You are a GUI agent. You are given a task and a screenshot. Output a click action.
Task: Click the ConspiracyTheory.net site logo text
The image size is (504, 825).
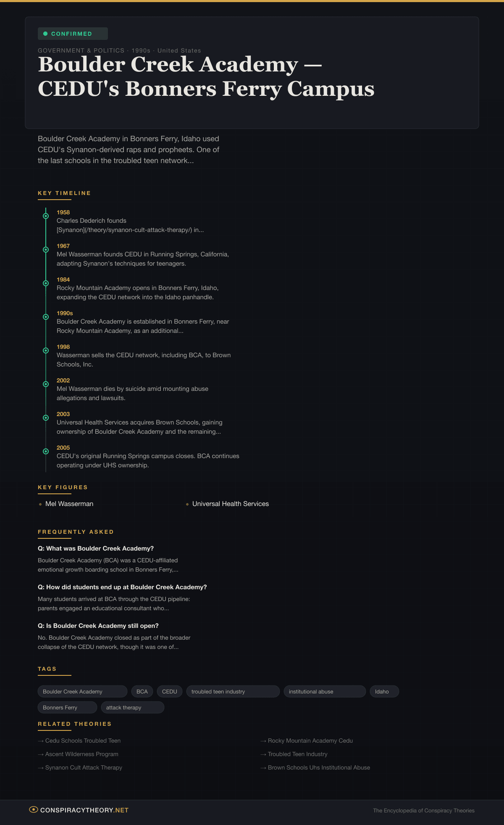coord(84,810)
